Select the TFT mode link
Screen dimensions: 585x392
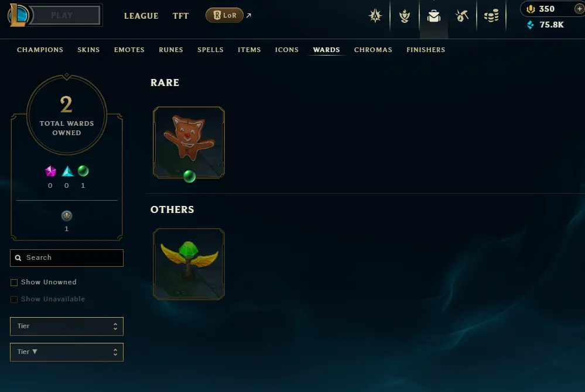point(180,16)
